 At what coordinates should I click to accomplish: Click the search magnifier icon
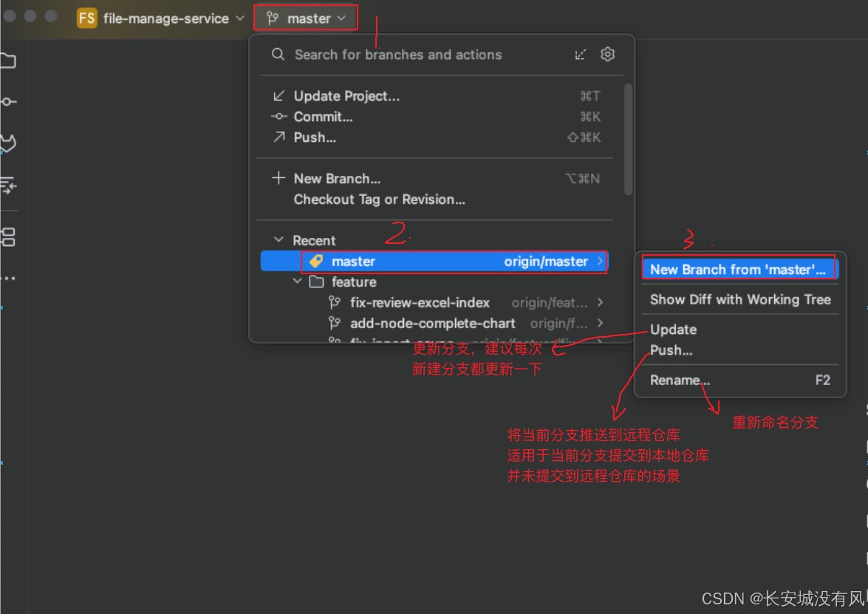[278, 54]
